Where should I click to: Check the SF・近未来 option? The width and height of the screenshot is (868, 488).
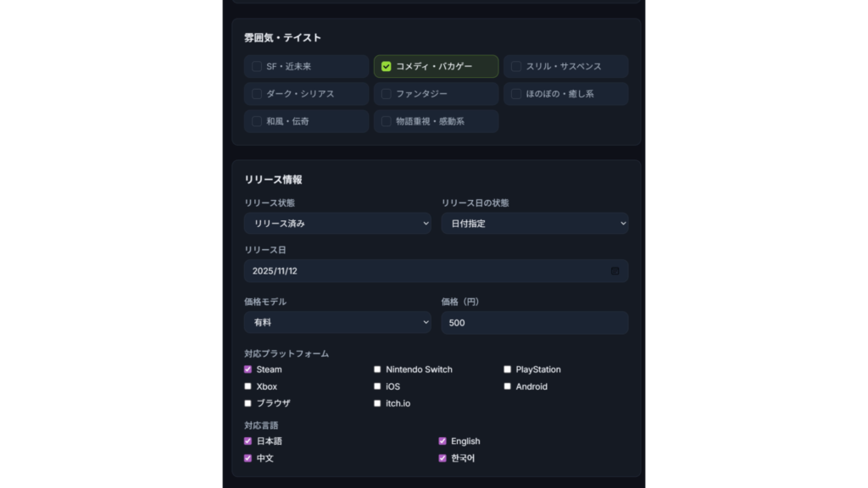(x=257, y=66)
